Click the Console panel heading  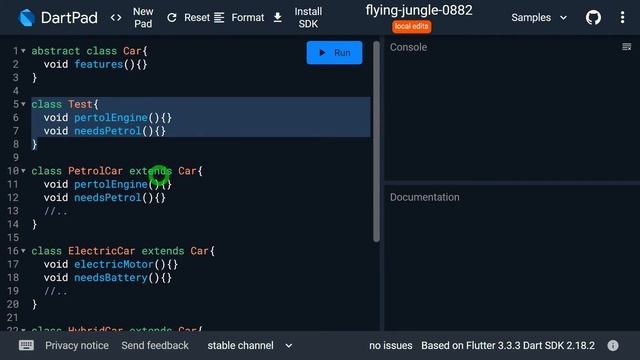click(x=408, y=47)
